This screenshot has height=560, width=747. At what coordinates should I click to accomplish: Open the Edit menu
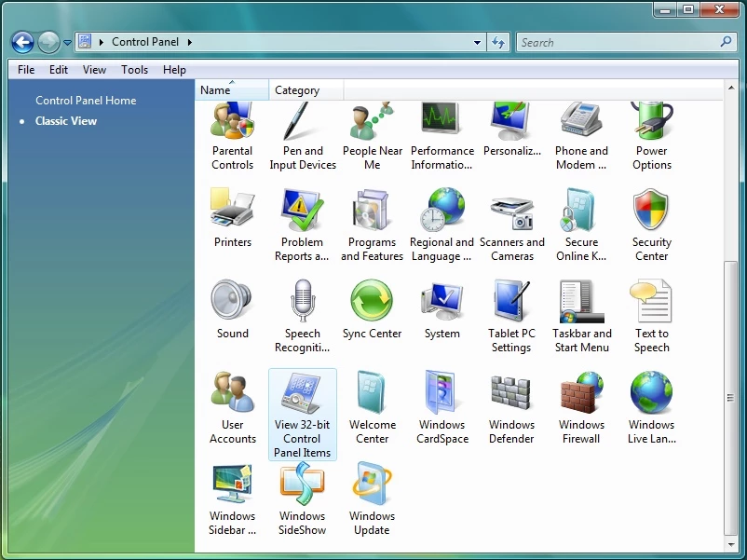pyautogui.click(x=59, y=70)
